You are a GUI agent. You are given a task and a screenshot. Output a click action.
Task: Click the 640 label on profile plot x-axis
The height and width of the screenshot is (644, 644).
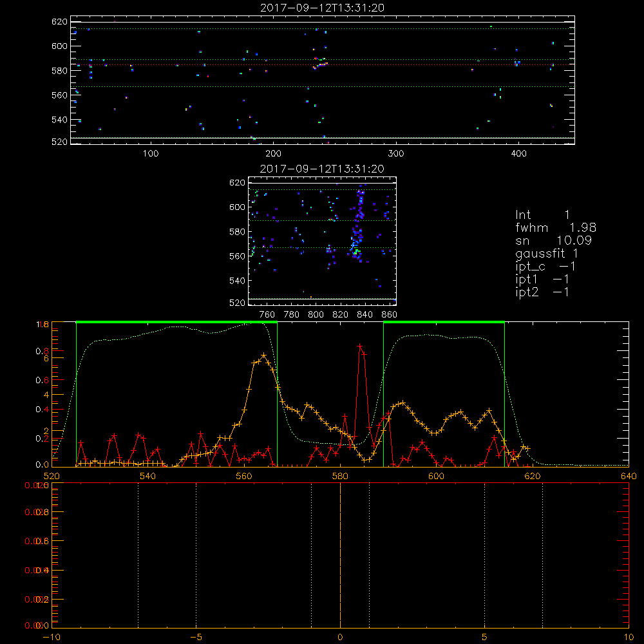pos(629,476)
